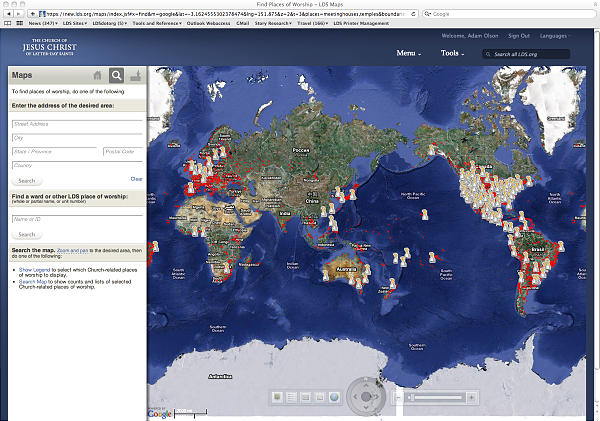
Task: Open the meetinghouse icon tab in Maps panel
Action: coord(136,75)
